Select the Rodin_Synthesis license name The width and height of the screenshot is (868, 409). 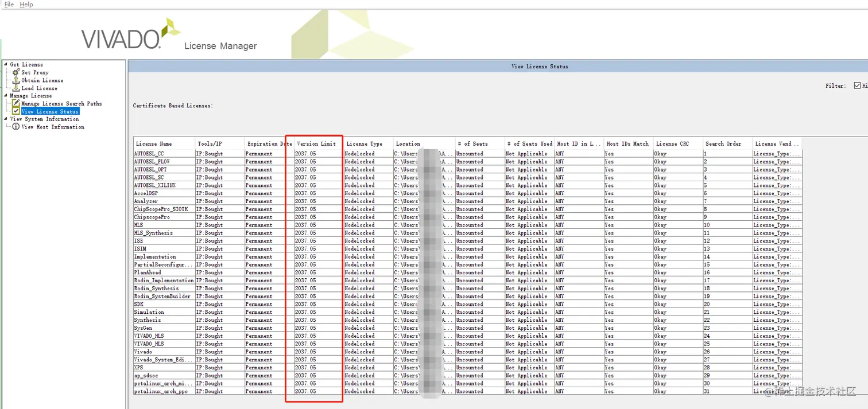point(156,289)
